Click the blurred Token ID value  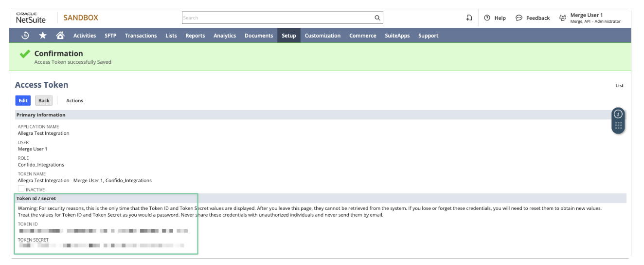103,230
